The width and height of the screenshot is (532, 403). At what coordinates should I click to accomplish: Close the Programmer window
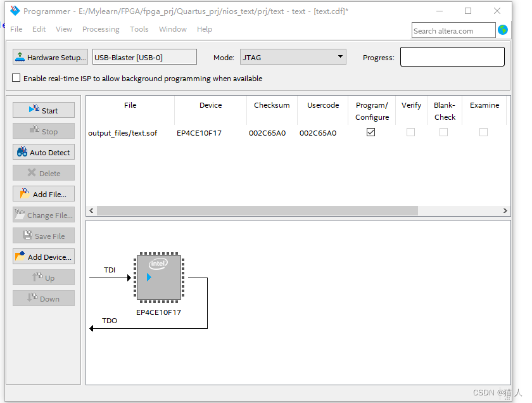pyautogui.click(x=497, y=11)
